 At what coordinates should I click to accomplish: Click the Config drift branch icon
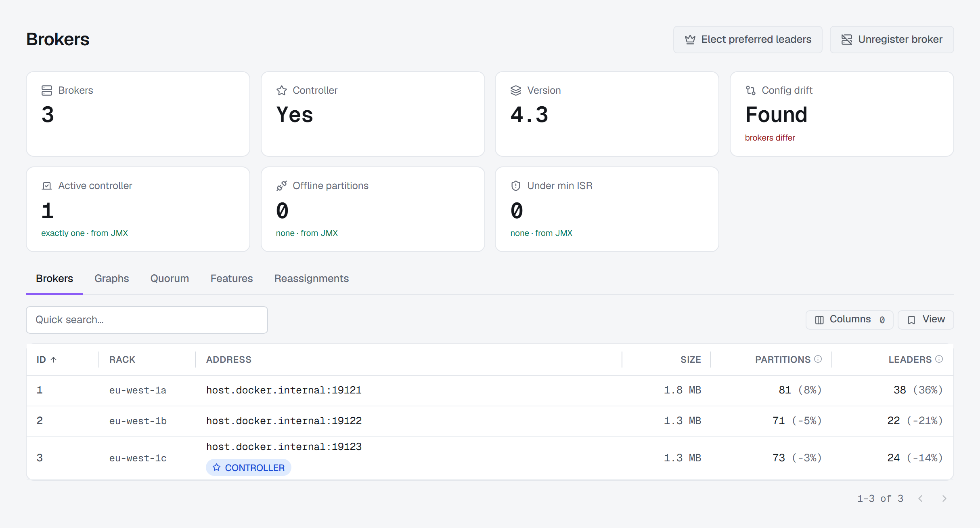pos(750,90)
